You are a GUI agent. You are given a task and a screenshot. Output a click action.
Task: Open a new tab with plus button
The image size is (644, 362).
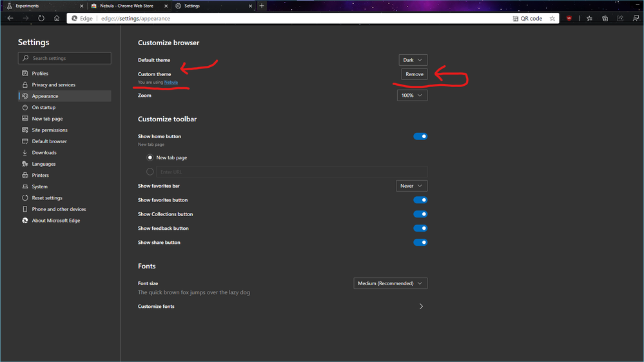click(x=262, y=6)
